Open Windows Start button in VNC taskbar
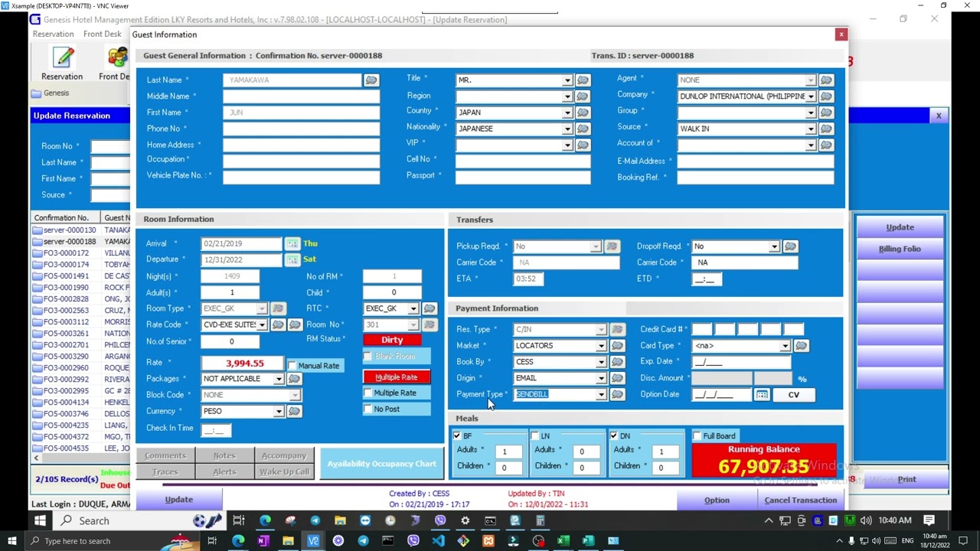This screenshot has width=980, height=551. coord(40,521)
